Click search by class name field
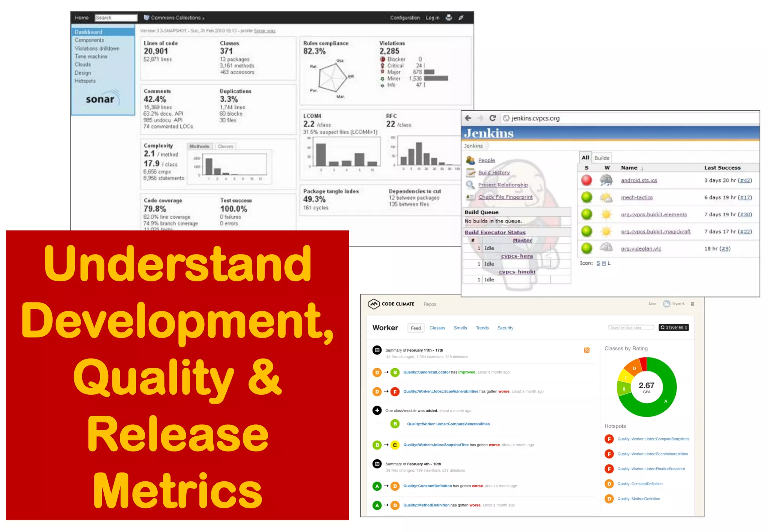769x532 pixels. tap(631, 328)
